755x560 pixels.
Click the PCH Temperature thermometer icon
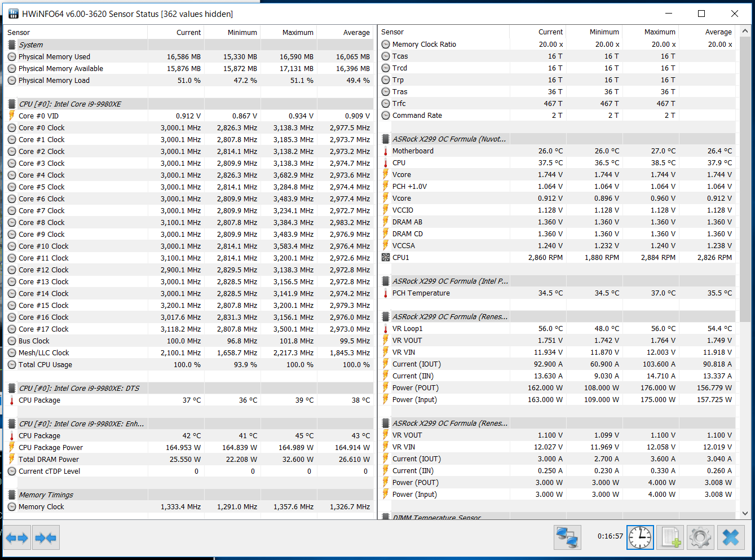coord(386,293)
